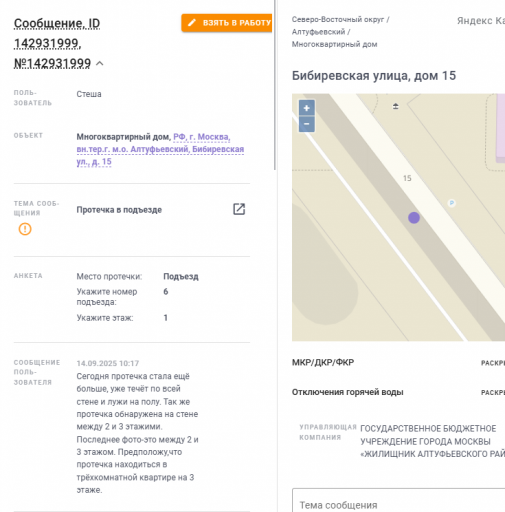505x512 pixels.
Task: Click house number 15 label on map
Action: (407, 178)
